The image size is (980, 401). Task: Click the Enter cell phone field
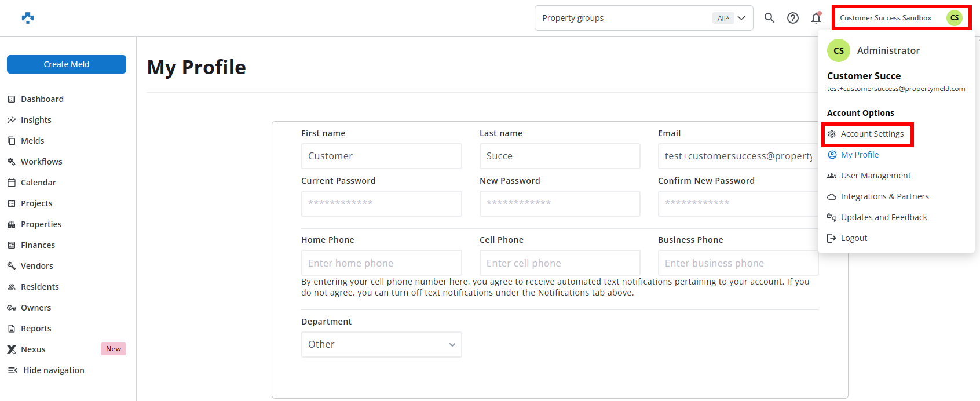coord(560,263)
